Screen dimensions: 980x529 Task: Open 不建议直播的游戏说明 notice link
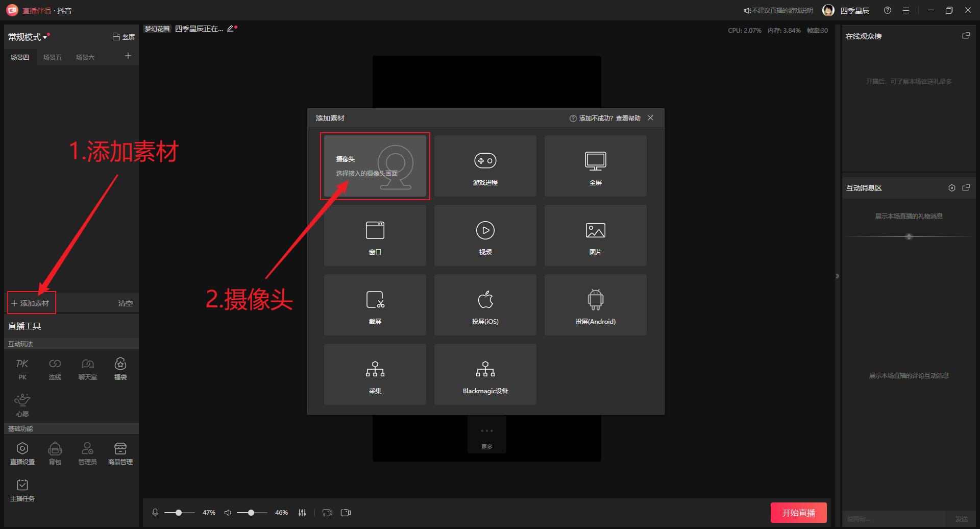pos(778,10)
